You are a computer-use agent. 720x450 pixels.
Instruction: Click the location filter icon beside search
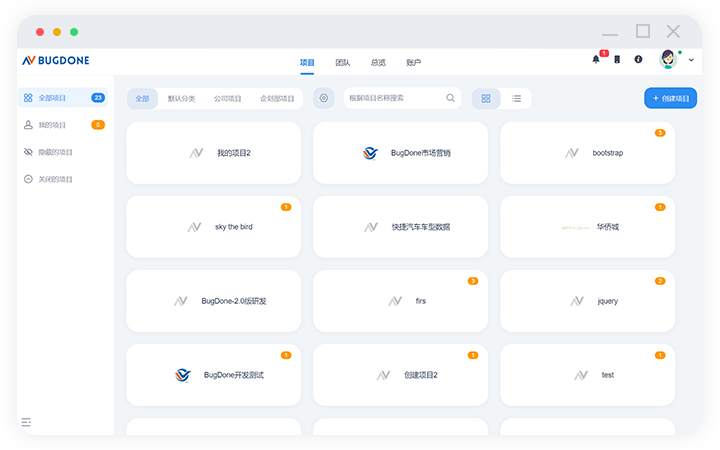[323, 98]
